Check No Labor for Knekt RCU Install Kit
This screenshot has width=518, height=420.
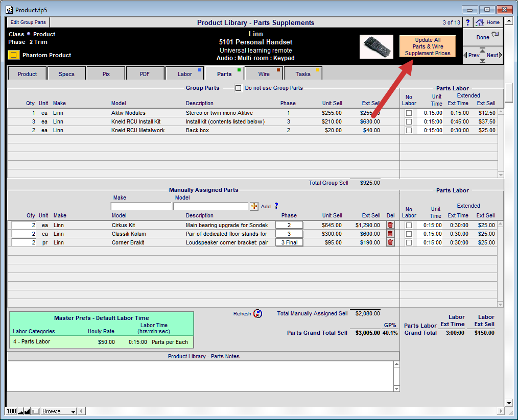[x=409, y=121]
